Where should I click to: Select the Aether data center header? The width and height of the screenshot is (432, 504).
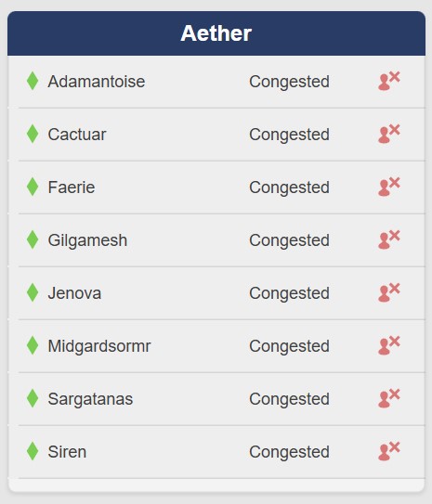pyautogui.click(x=216, y=33)
